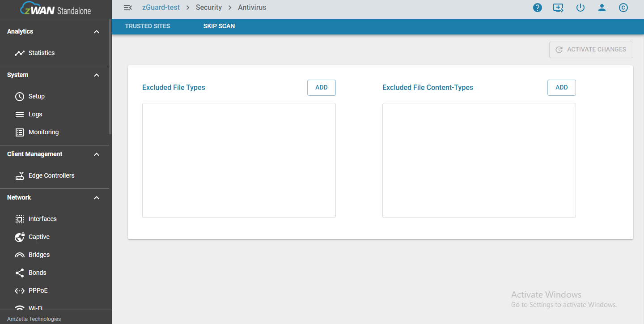Add an Excluded File Content-Type
Screen dimensions: 644x324
pos(561,88)
